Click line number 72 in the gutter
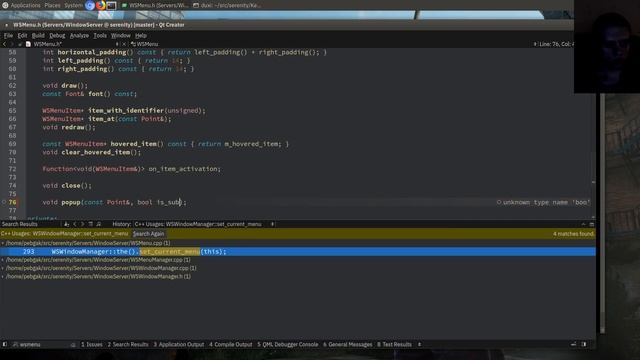 click(x=12, y=169)
